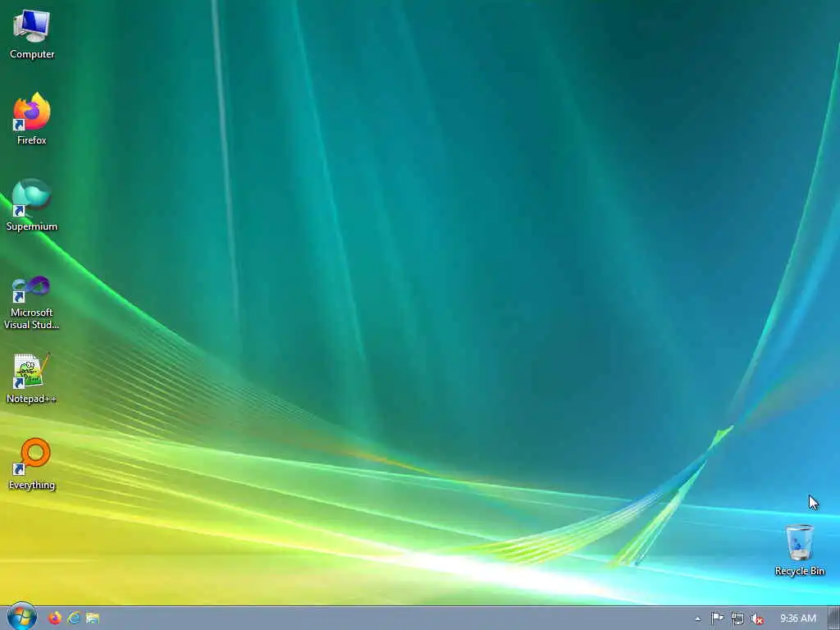Open Windows Explorer from the taskbar
This screenshot has width=840, height=630.
click(93, 619)
